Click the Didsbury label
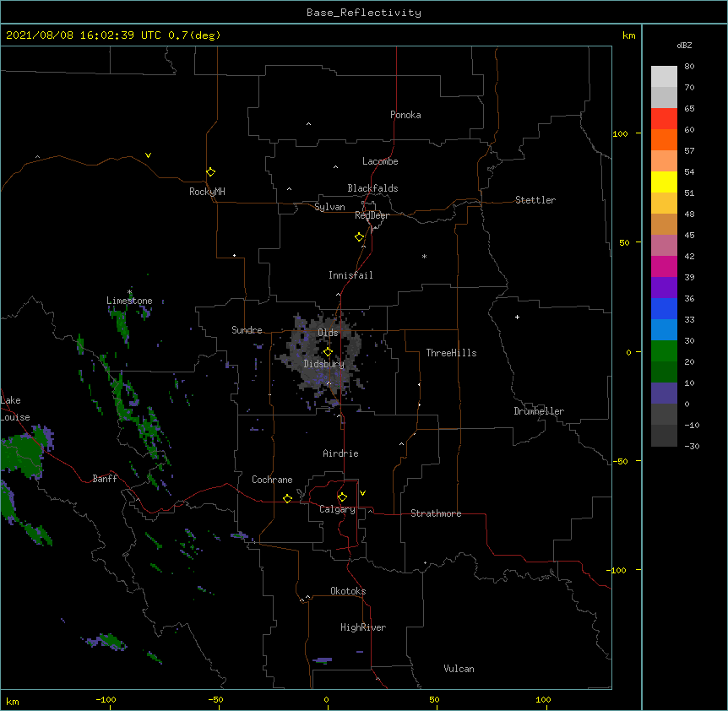 tap(324, 364)
